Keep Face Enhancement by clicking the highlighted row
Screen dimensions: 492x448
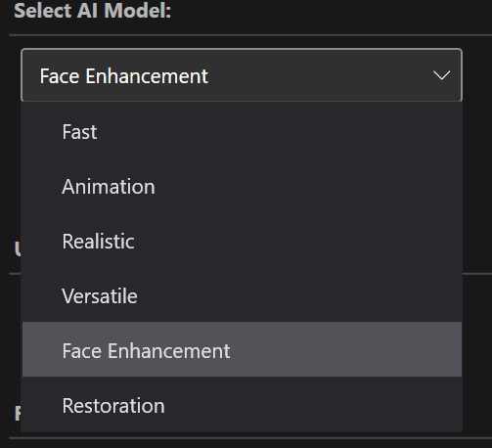pos(242,349)
